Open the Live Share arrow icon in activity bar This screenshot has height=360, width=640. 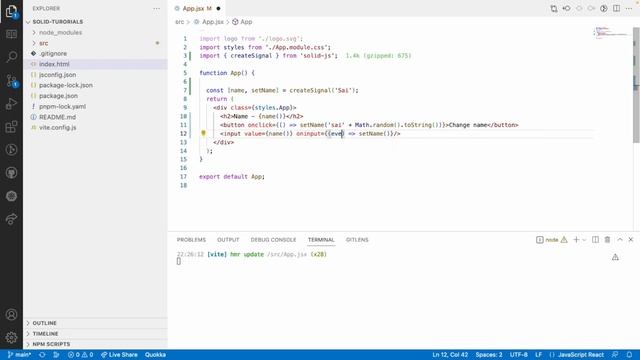(11, 219)
